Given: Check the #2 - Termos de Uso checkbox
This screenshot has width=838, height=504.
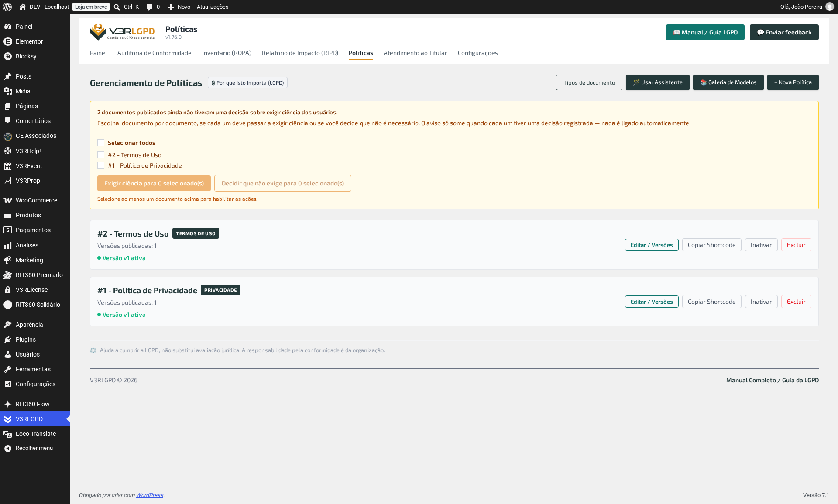Looking at the screenshot, I should click(101, 155).
